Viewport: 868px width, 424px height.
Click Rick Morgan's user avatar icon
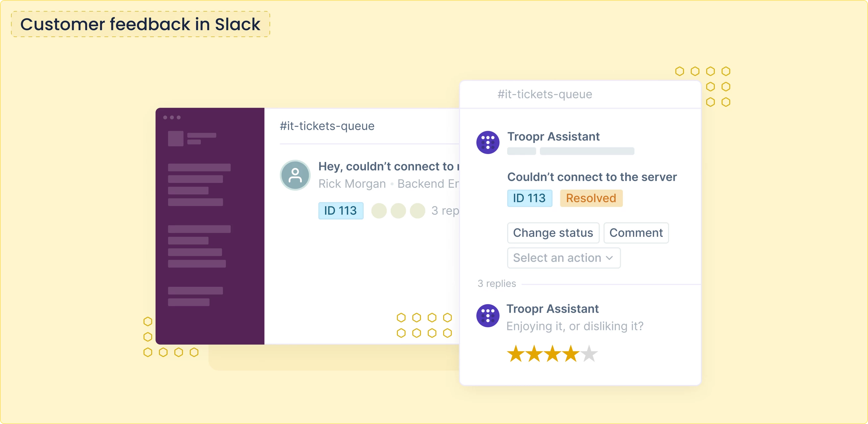pos(295,175)
